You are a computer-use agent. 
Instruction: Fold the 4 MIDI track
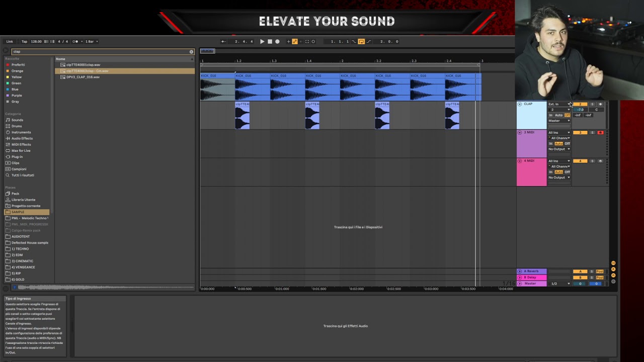point(520,161)
